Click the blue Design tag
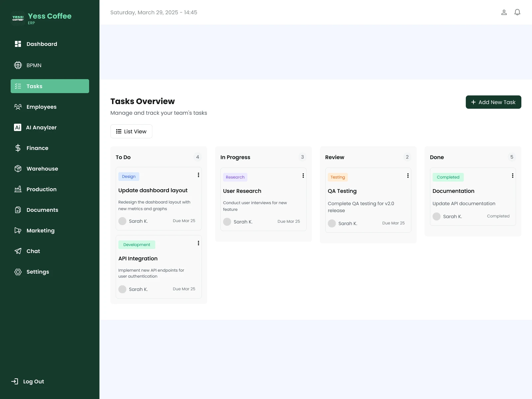The image size is (532, 399). click(x=129, y=177)
